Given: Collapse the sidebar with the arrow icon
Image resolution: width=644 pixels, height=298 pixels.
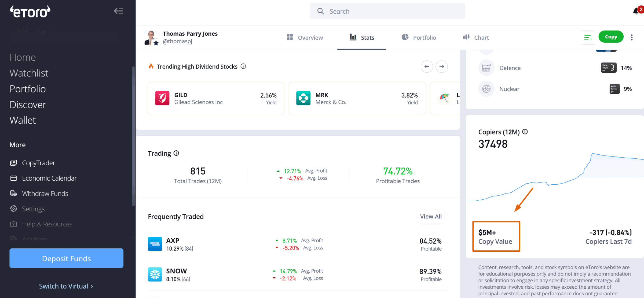Looking at the screenshot, I should pyautogui.click(x=118, y=11).
